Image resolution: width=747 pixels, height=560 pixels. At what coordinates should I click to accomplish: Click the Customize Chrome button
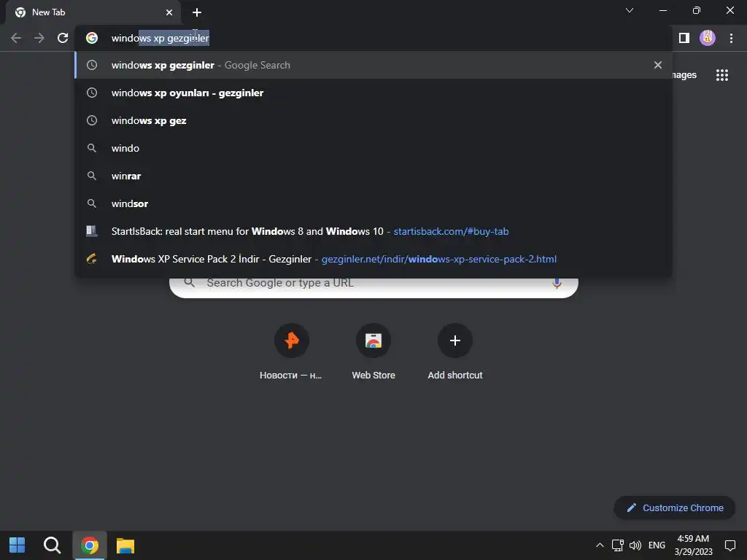[x=675, y=507]
